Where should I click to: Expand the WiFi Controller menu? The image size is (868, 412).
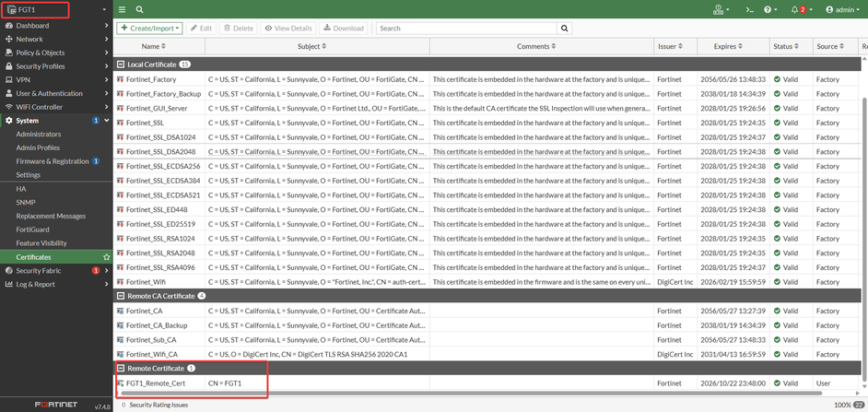point(56,107)
